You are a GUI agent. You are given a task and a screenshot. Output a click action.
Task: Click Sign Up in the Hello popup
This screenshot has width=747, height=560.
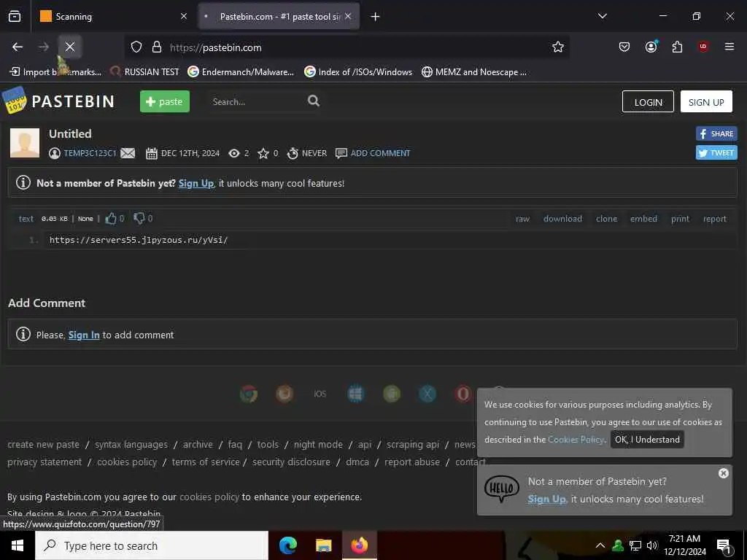(x=546, y=499)
